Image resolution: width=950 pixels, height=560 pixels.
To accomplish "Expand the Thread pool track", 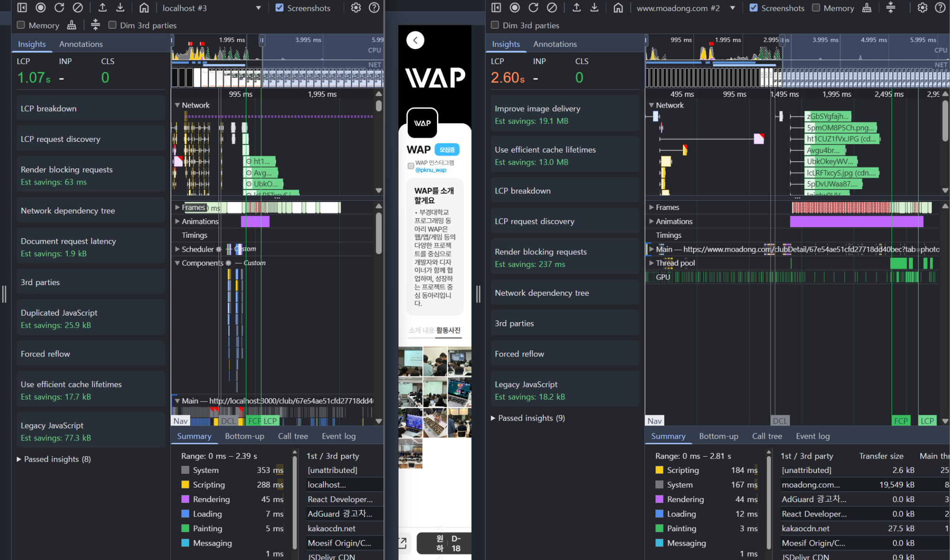I will [x=652, y=263].
